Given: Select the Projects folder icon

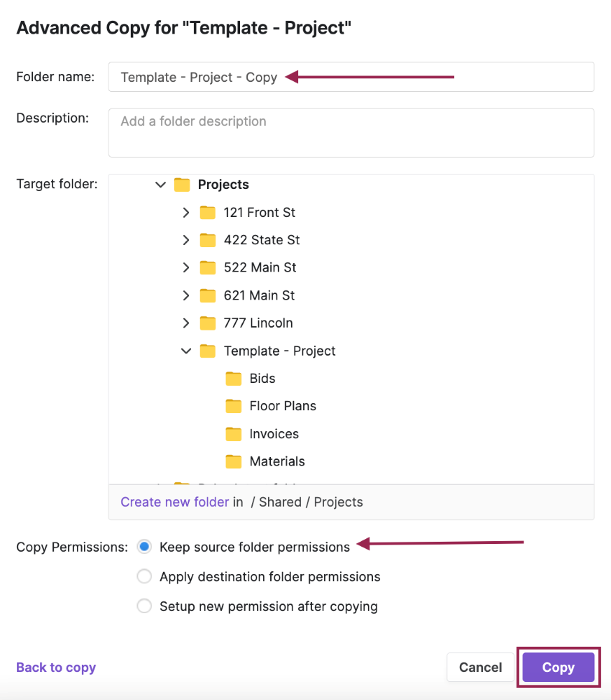Looking at the screenshot, I should [x=182, y=184].
